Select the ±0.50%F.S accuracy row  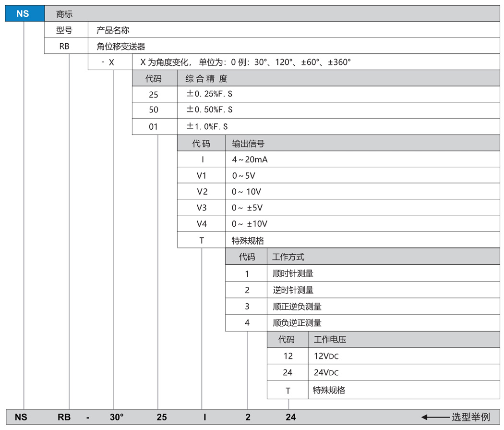209,110
